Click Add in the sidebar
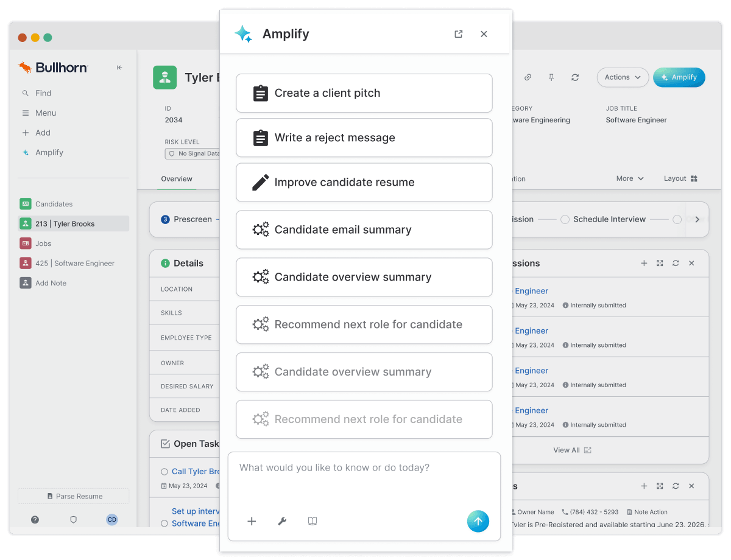Viewport: 731px width, 560px height. [x=43, y=133]
